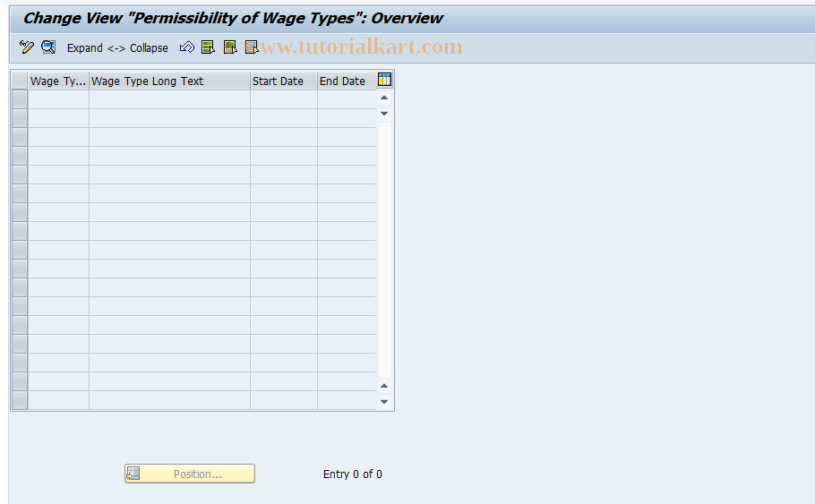This screenshot has width=815, height=504.
Task: Click first row Wage Type input cell
Action: (x=58, y=99)
